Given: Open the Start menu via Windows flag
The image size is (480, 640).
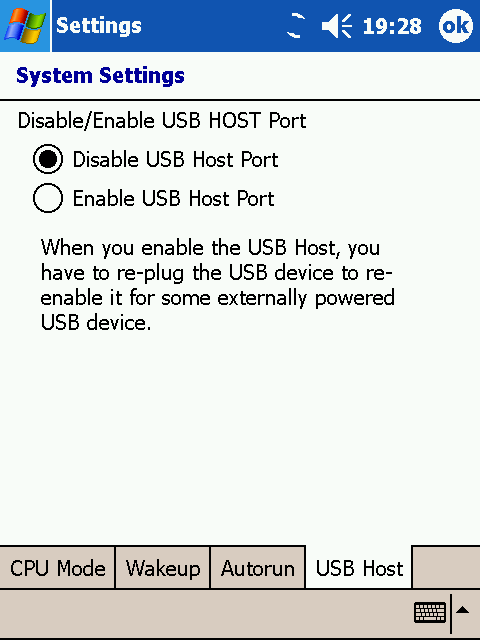Looking at the screenshot, I should click(x=24, y=26).
